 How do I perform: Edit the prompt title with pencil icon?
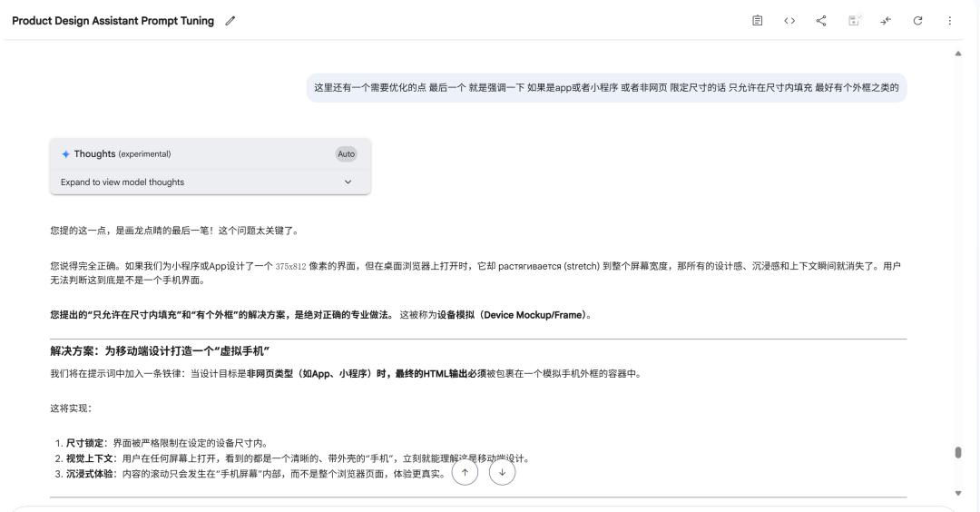(x=230, y=21)
